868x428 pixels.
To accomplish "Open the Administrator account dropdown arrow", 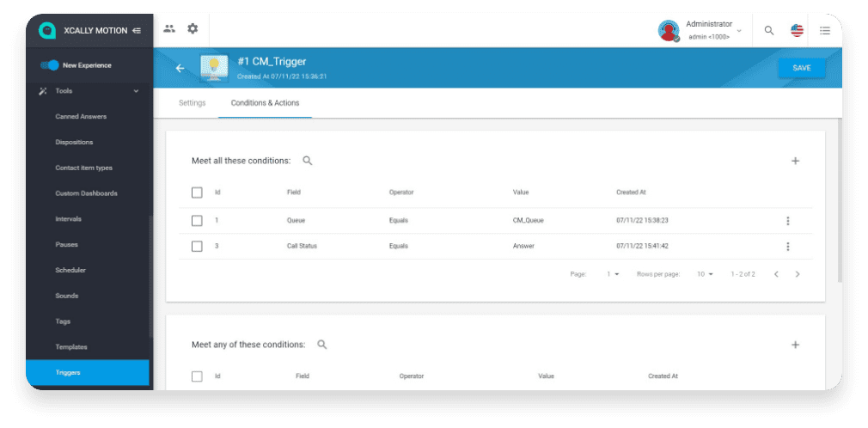I will coord(739,31).
